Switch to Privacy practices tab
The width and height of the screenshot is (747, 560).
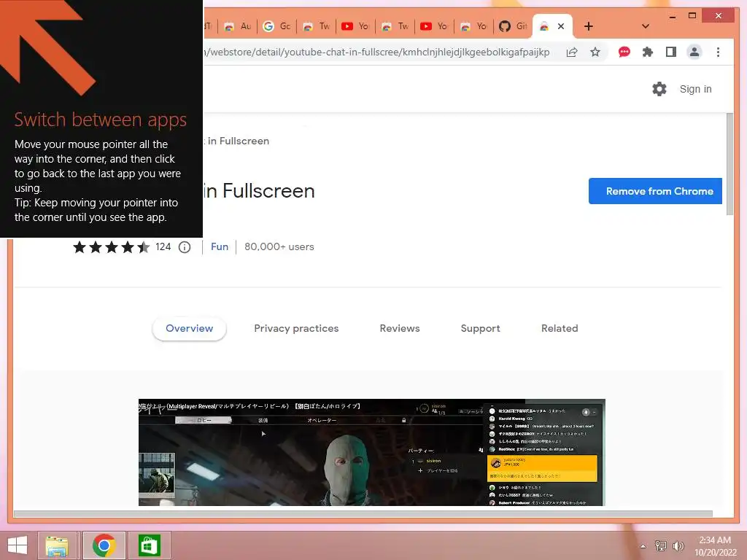[x=296, y=329]
